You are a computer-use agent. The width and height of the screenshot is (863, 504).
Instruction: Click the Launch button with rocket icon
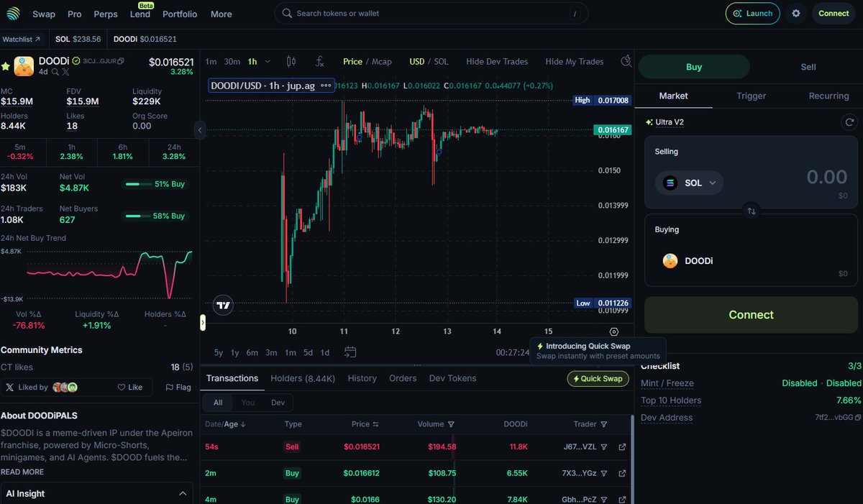click(752, 14)
